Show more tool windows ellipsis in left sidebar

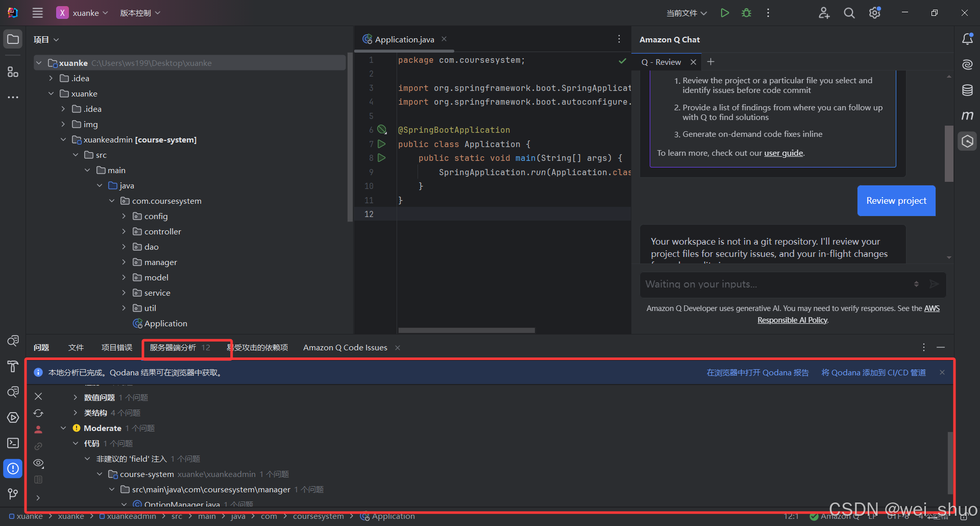[13, 97]
